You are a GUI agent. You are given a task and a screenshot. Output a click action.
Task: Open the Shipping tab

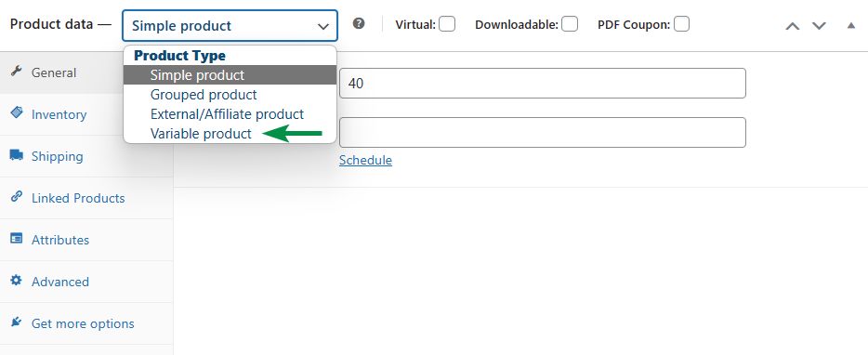pos(86,156)
